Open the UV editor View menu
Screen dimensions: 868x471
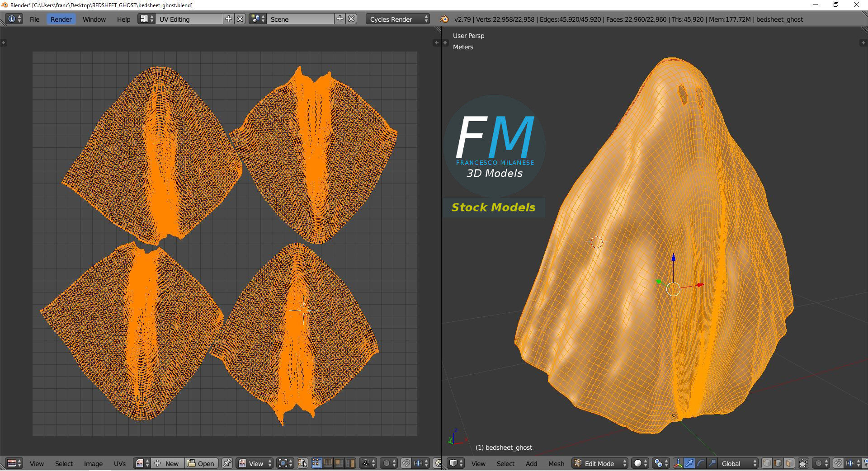click(x=37, y=463)
